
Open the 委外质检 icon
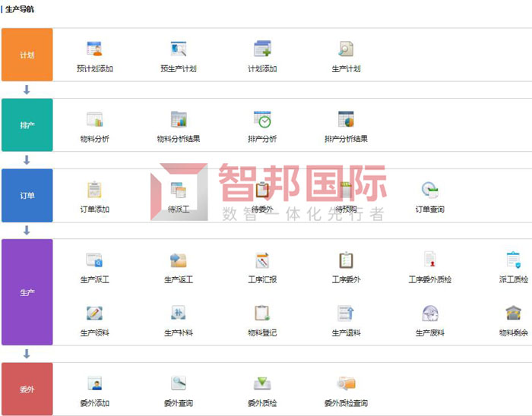262,383
